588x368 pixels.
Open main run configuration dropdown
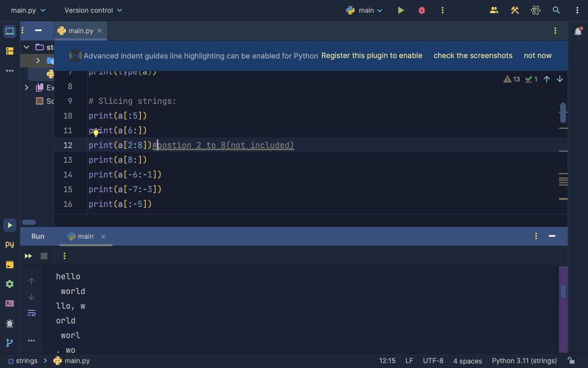(365, 10)
